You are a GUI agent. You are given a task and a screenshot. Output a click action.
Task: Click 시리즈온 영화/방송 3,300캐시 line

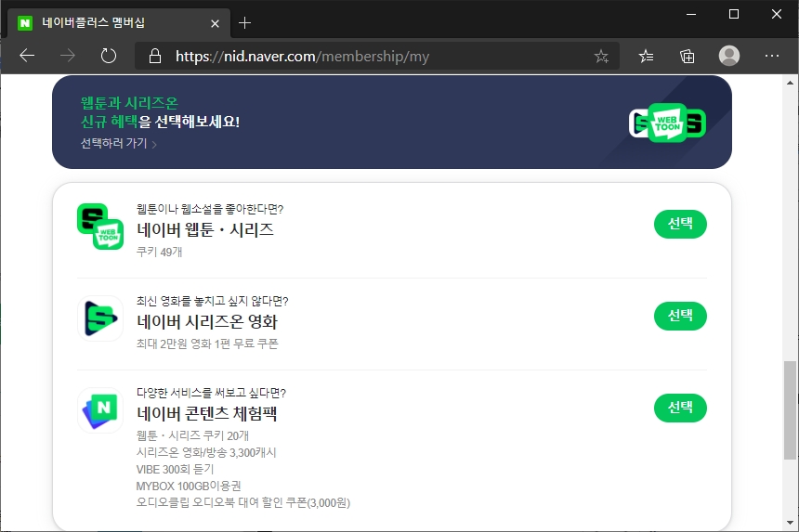pyautogui.click(x=206, y=452)
